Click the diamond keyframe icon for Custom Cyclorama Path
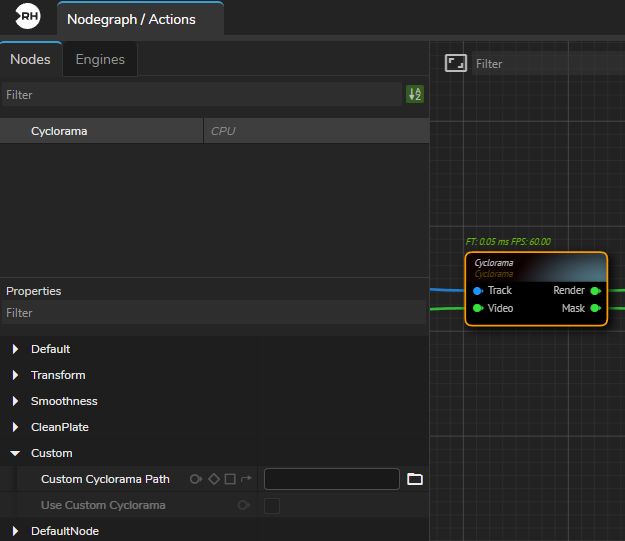 (213, 479)
